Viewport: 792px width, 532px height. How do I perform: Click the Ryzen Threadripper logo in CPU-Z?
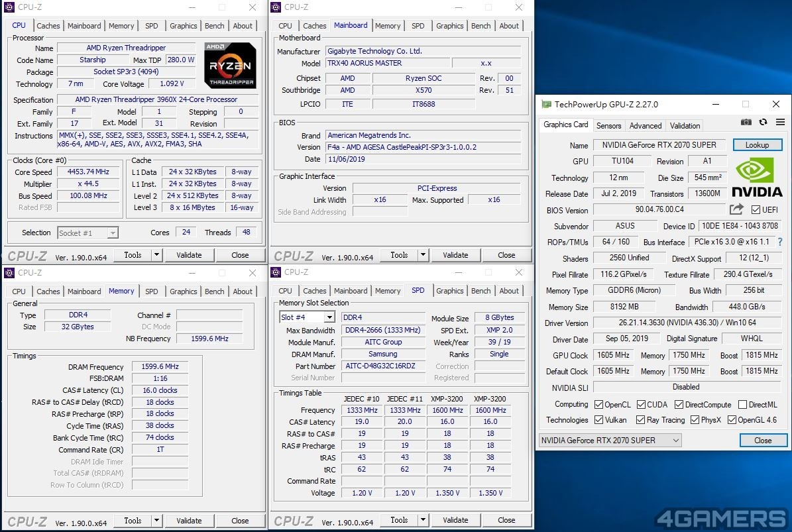point(231,65)
